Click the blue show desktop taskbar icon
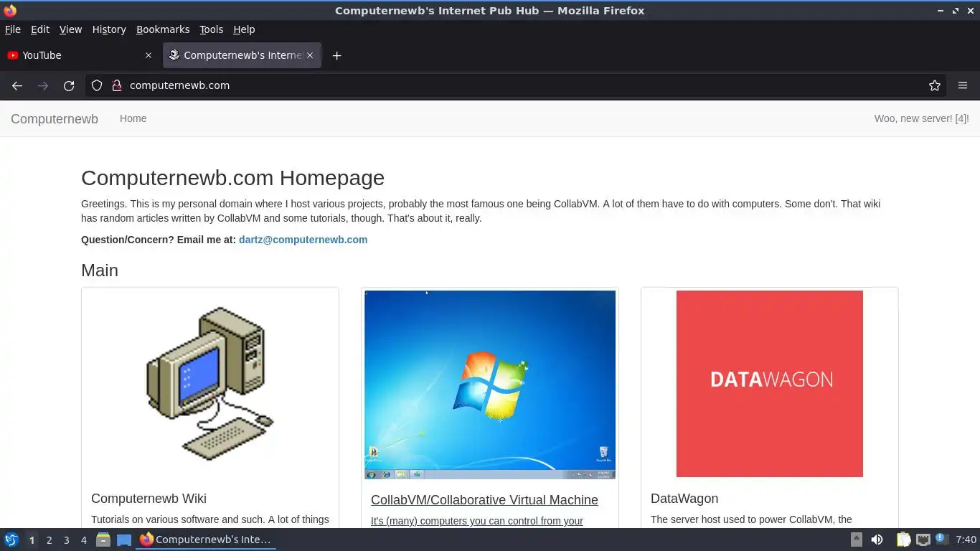The height and width of the screenshot is (551, 980). point(124,540)
